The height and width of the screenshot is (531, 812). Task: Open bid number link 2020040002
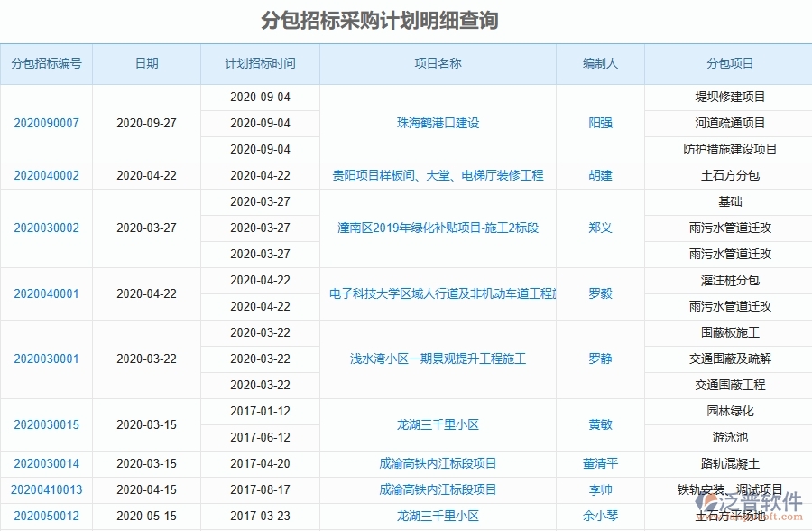pyautogui.click(x=47, y=176)
